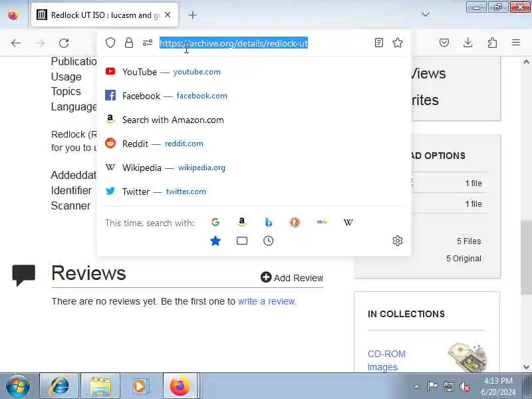Viewport: 532px width, 399px height.
Task: Open Windows Media Player from taskbar
Action: tap(140, 386)
